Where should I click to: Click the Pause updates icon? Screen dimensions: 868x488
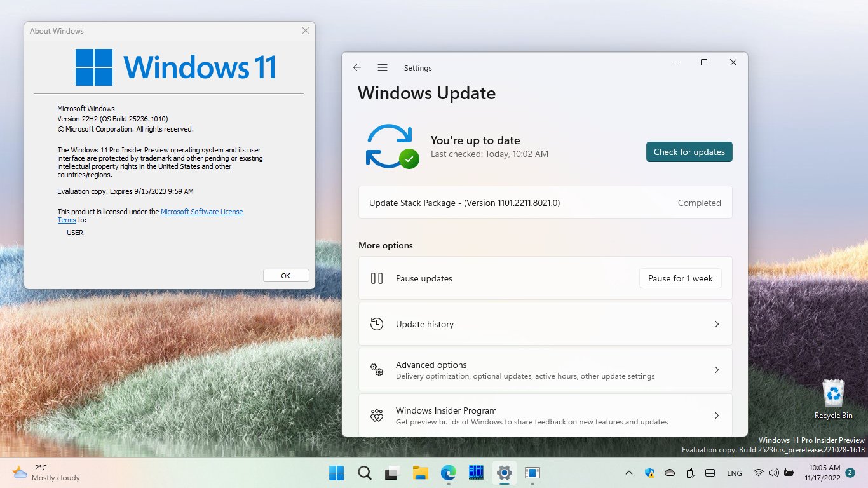377,278
